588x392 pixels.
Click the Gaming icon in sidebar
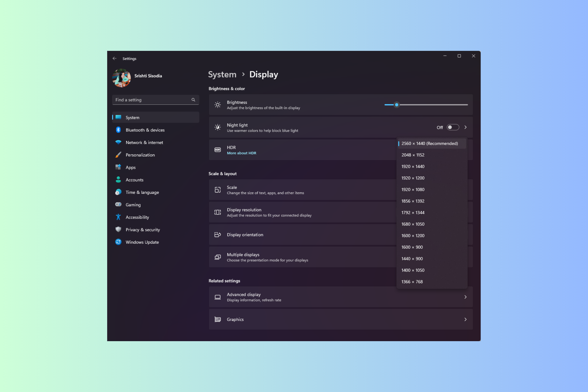(119, 204)
